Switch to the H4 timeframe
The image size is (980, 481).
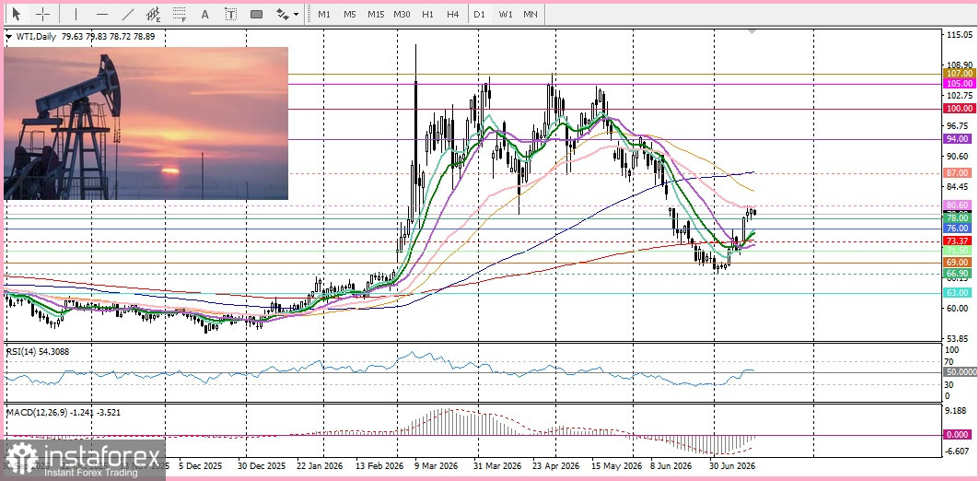453,14
